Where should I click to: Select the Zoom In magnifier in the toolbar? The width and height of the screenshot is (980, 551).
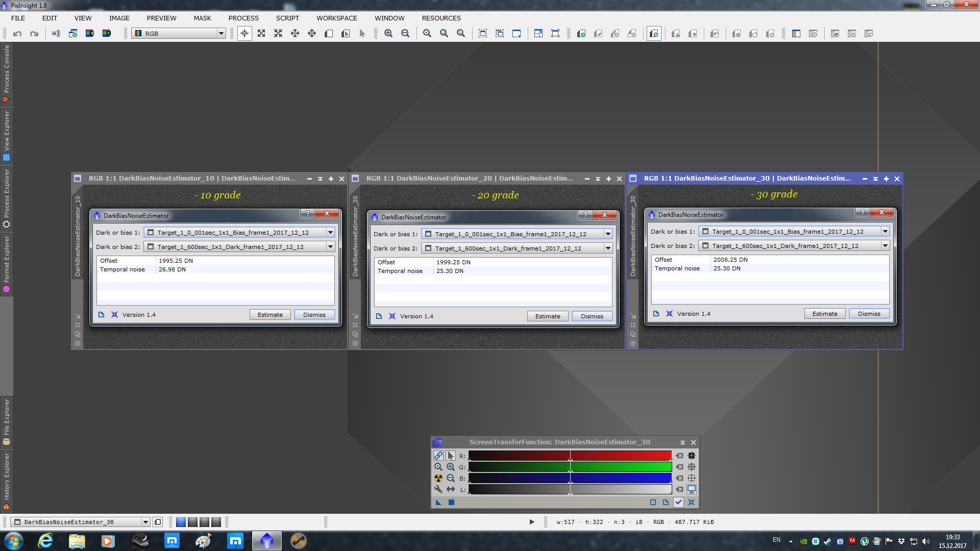(388, 34)
